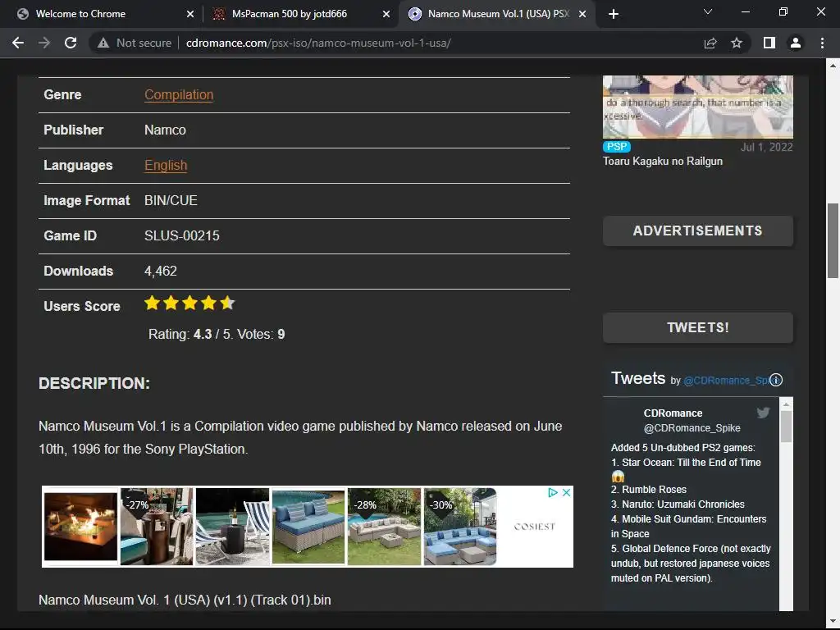This screenshot has width=840, height=630.
Task: Select the Game ID value SLUS-00215
Action: tap(181, 235)
